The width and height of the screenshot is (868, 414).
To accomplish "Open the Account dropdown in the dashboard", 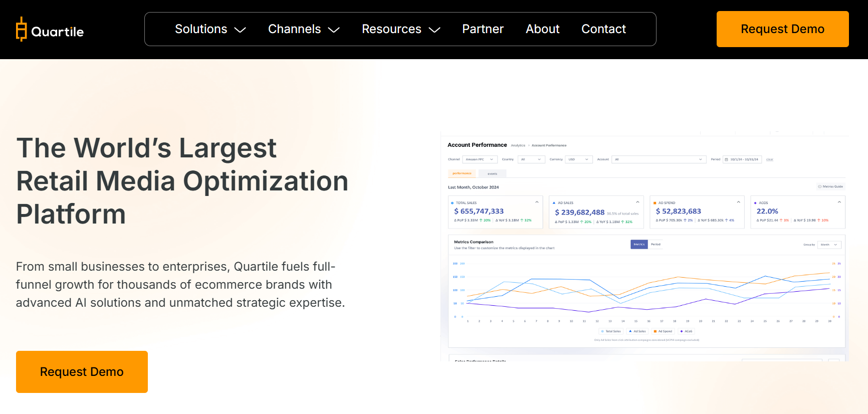I will [x=659, y=159].
